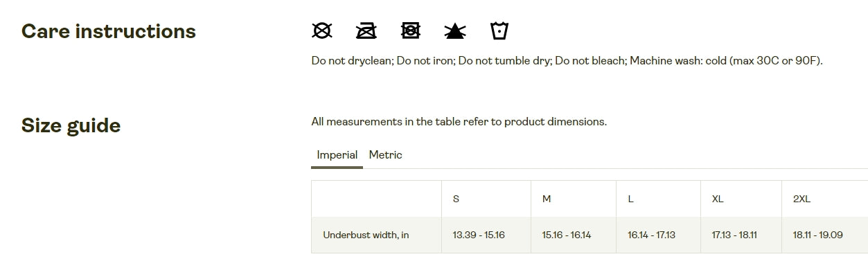
Task: Select the 18.11 - 19.09 measurement cell
Action: pos(817,235)
